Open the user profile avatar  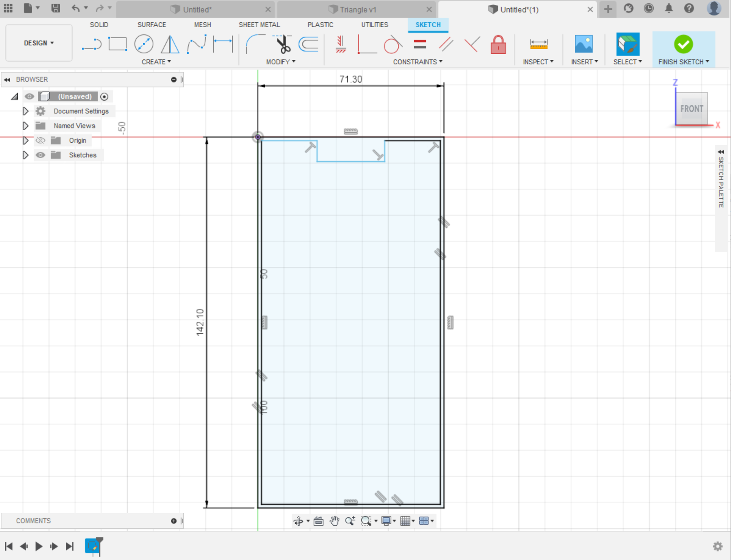coord(714,8)
